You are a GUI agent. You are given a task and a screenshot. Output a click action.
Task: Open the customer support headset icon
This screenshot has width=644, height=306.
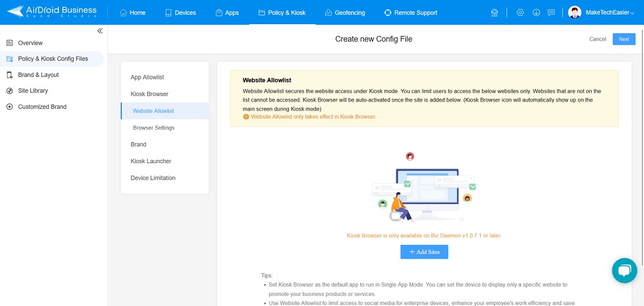[495, 12]
